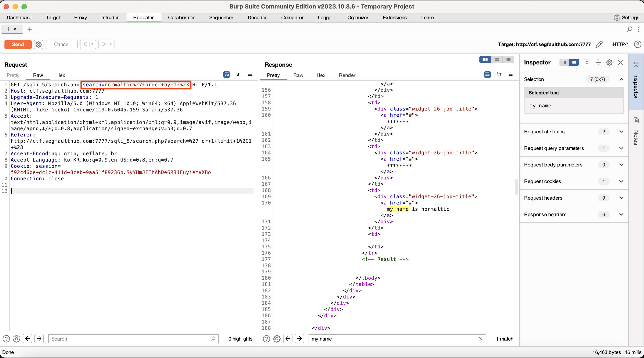This screenshot has width=644, height=358.
Task: Collapse all Inspector sections icon
Action: (598, 62)
